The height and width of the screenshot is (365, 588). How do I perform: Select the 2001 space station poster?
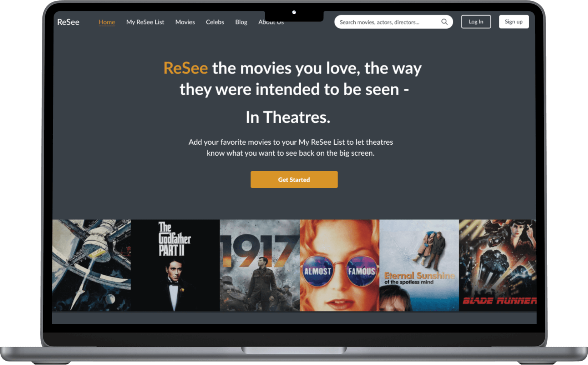pyautogui.click(x=91, y=265)
